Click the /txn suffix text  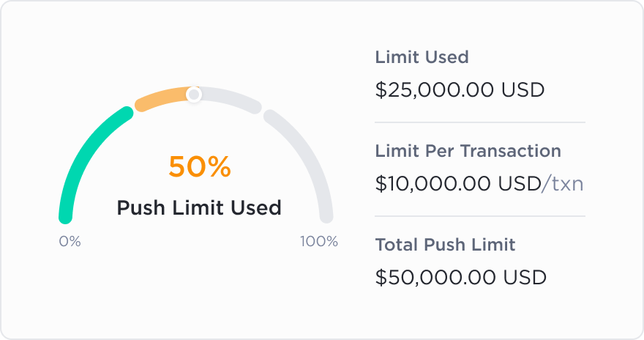[563, 183]
